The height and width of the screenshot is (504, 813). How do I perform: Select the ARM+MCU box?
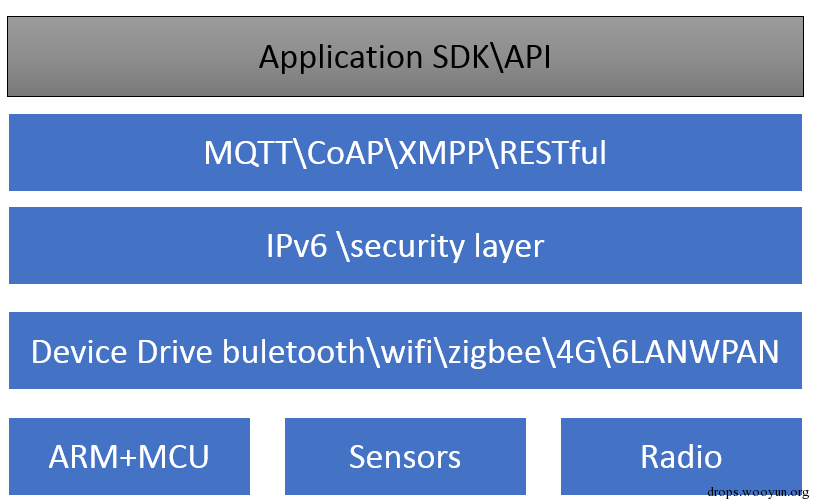pyautogui.click(x=129, y=457)
